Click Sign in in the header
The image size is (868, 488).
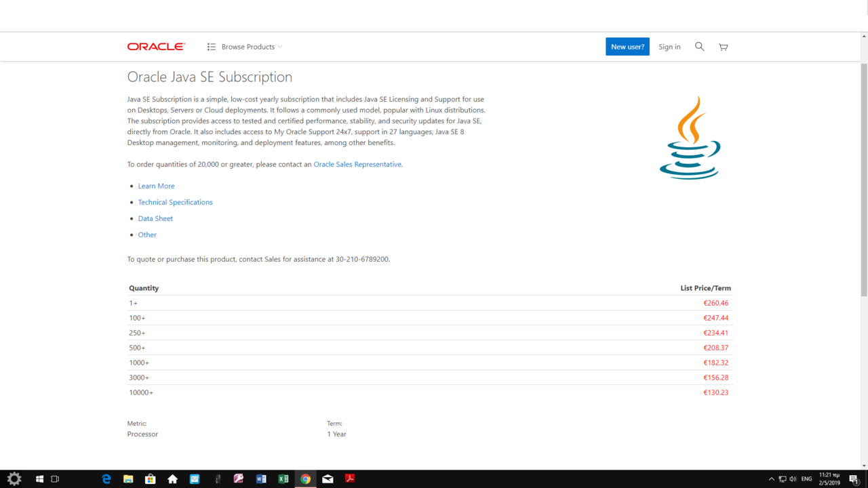point(669,47)
